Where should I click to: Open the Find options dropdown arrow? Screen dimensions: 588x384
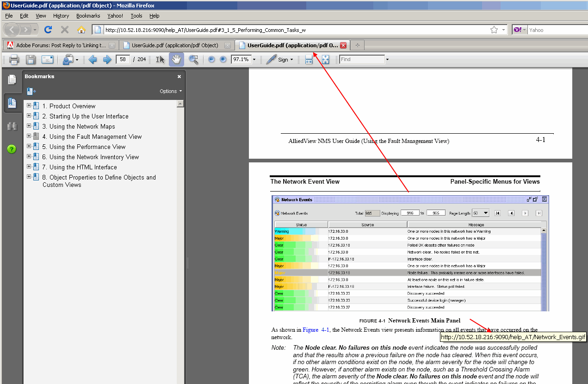(x=387, y=60)
